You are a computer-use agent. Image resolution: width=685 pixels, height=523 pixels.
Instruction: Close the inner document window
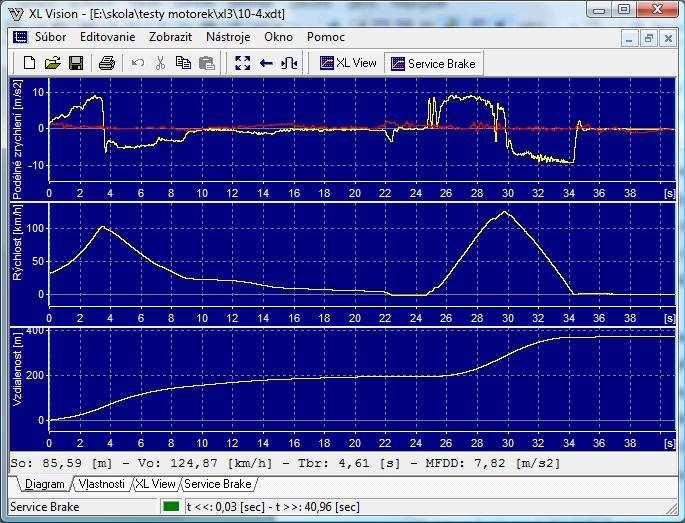[668, 39]
